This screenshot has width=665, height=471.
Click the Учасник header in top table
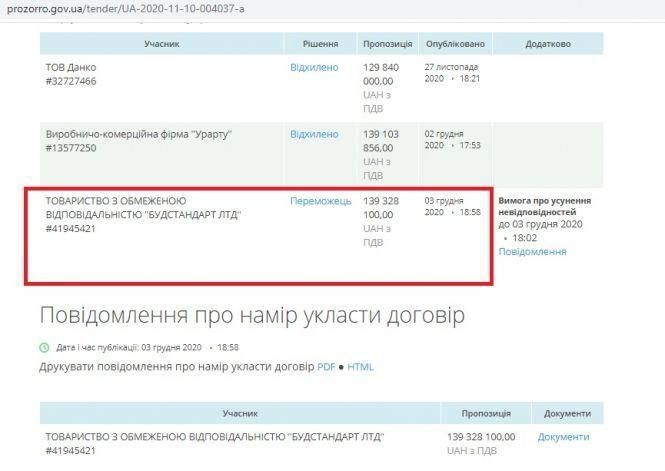[x=161, y=44]
